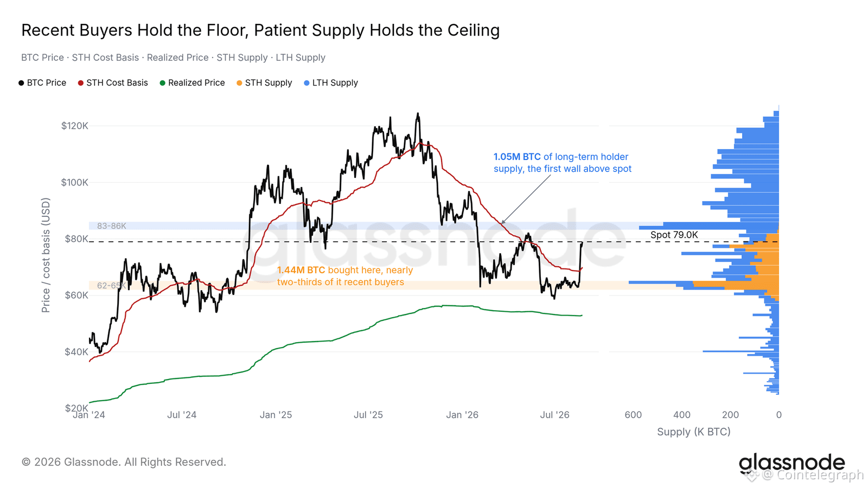
Task: Click the 1.05M BTC annotation text
Action: 517,157
